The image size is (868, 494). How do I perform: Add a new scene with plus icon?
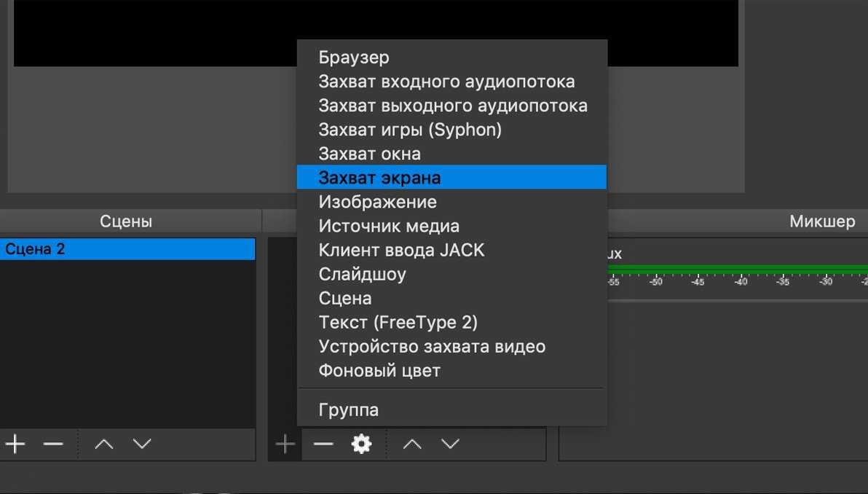point(15,444)
